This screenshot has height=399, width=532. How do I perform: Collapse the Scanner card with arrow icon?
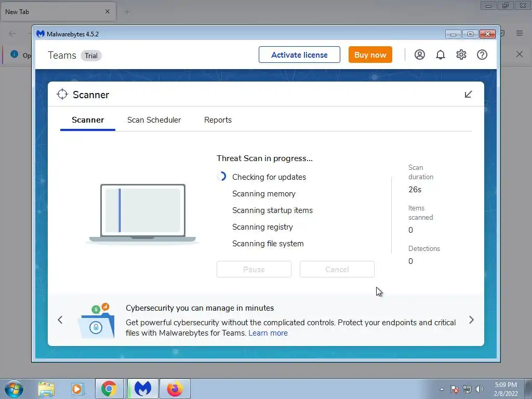point(468,95)
